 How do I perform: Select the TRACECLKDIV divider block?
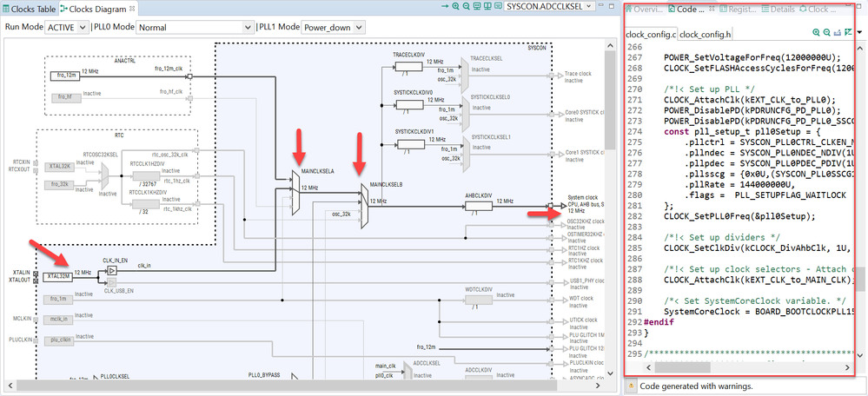(x=409, y=66)
